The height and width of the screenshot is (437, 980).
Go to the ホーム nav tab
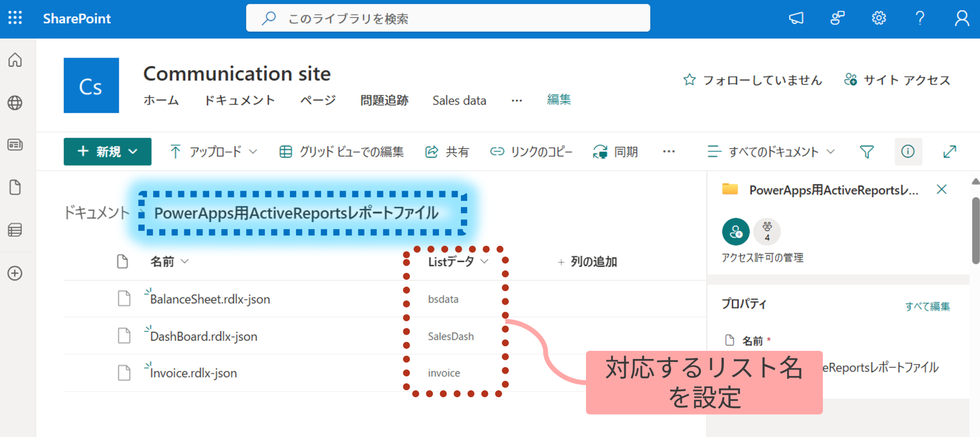[161, 100]
